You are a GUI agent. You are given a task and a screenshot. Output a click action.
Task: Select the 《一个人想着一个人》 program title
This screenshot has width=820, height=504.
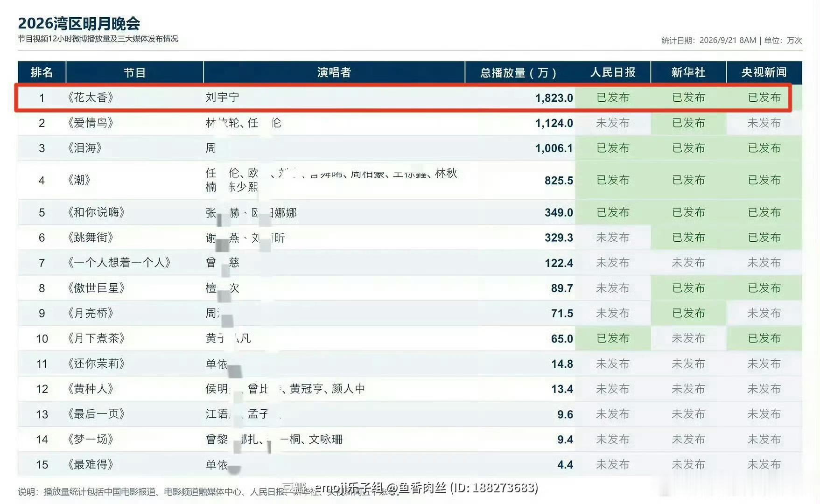click(x=119, y=263)
